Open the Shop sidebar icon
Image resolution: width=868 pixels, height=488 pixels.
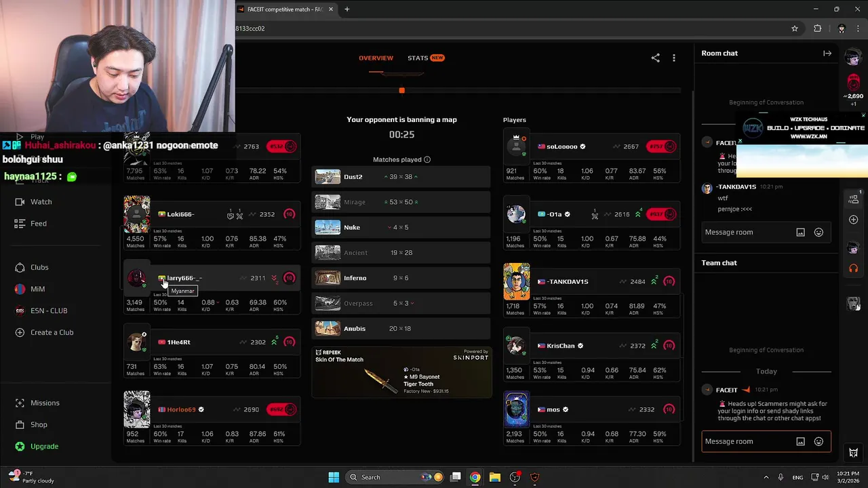click(x=20, y=425)
